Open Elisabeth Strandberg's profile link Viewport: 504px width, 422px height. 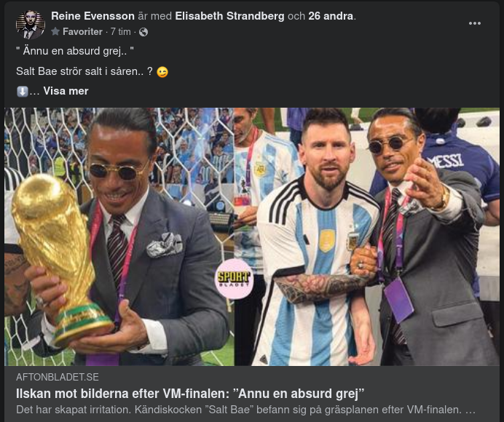[x=229, y=16]
